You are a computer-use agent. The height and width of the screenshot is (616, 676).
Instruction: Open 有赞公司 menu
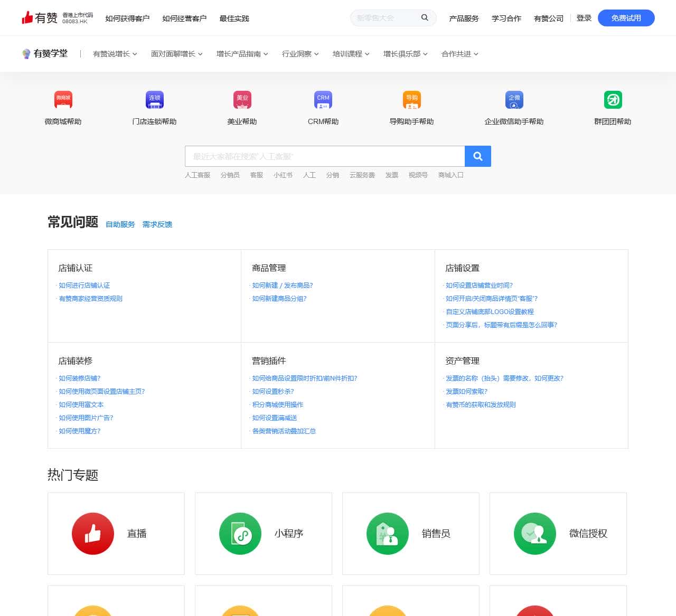549,18
